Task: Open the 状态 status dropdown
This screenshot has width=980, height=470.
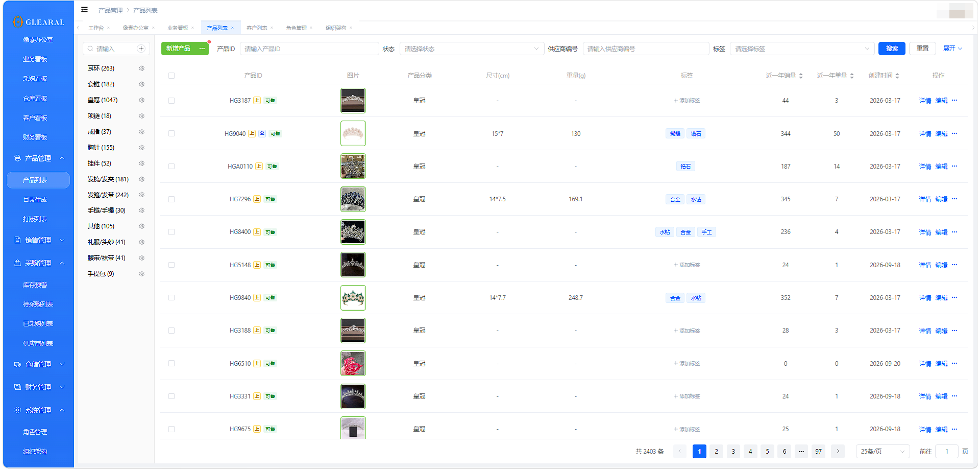Action: coord(472,49)
